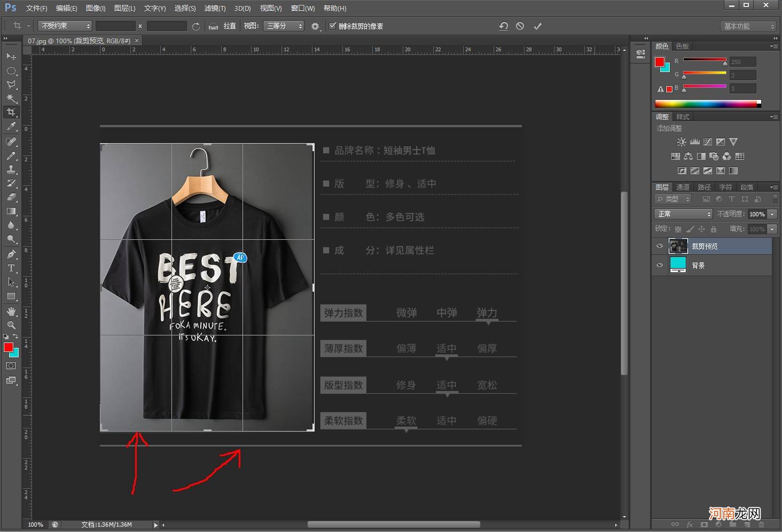The image size is (782, 532).
Task: Open 基本功能 workspace dropdown
Action: coord(748,26)
